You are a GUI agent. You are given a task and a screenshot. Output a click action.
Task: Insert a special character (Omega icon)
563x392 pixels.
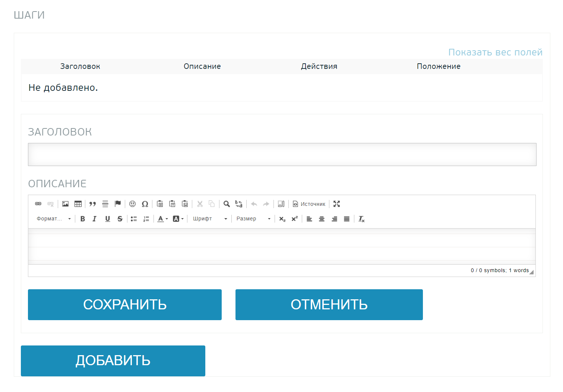point(145,204)
